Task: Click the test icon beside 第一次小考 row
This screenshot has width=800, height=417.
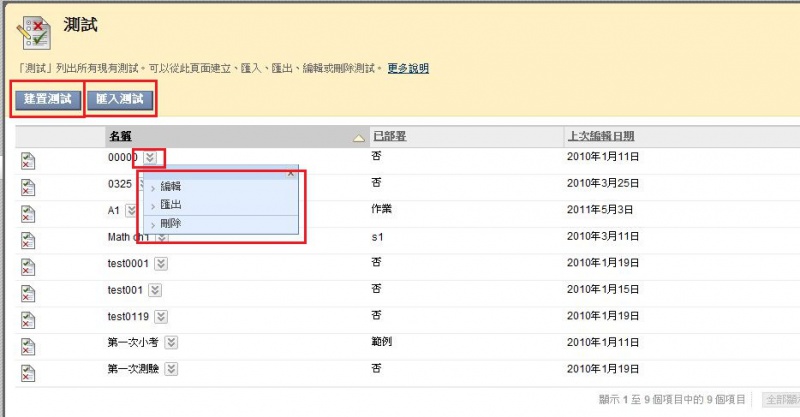Action: 28,345
